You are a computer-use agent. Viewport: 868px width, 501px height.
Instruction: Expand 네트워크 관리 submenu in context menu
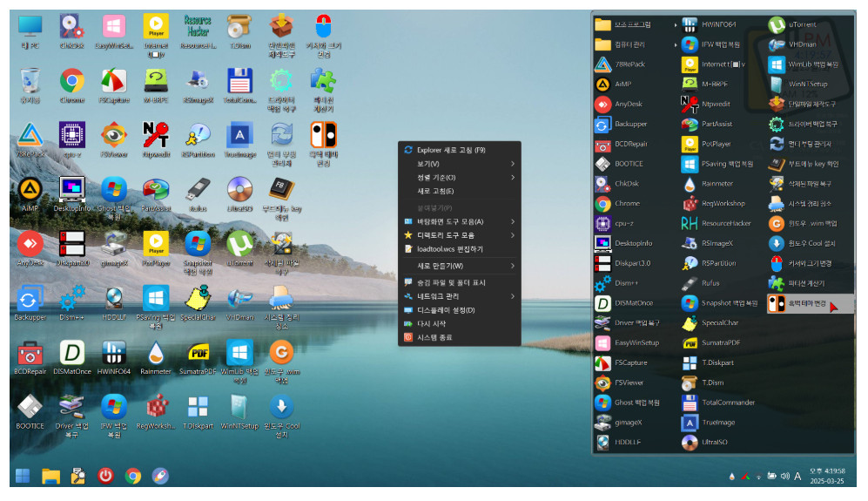(x=459, y=296)
